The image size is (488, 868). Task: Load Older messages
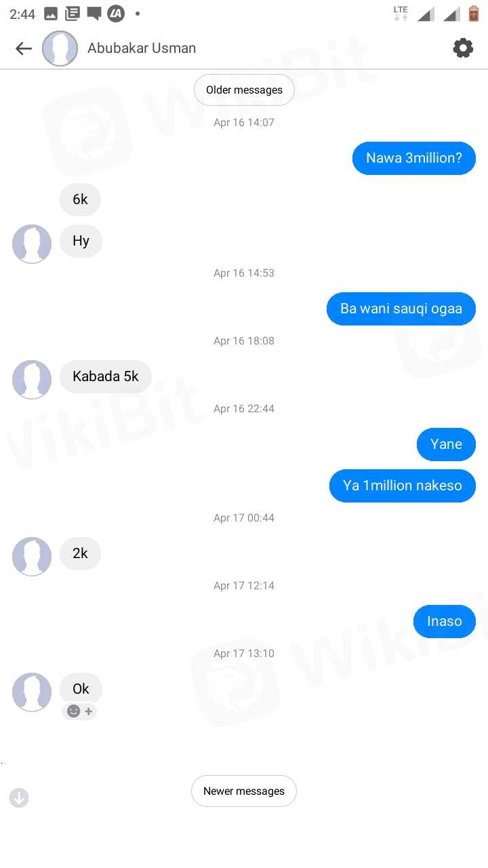(x=244, y=90)
